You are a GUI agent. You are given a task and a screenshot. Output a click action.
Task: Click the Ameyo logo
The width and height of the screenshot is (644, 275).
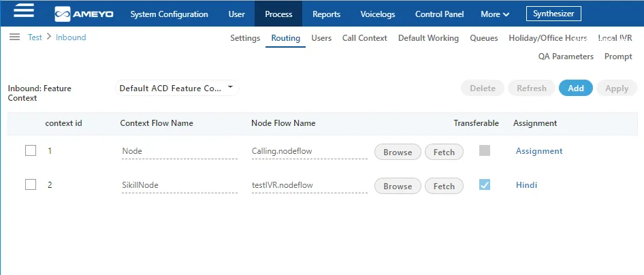coord(84,14)
